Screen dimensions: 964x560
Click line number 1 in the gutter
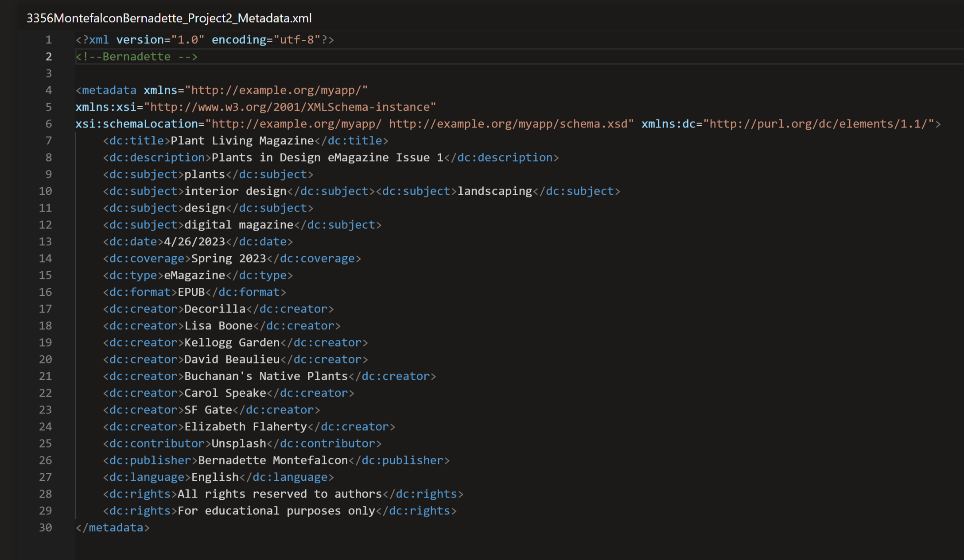pyautogui.click(x=49, y=40)
